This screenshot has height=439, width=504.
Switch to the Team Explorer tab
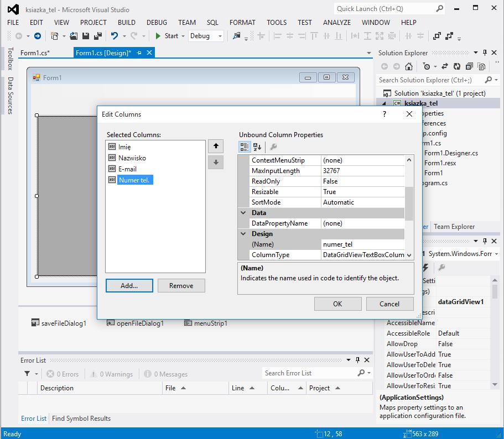pos(454,227)
